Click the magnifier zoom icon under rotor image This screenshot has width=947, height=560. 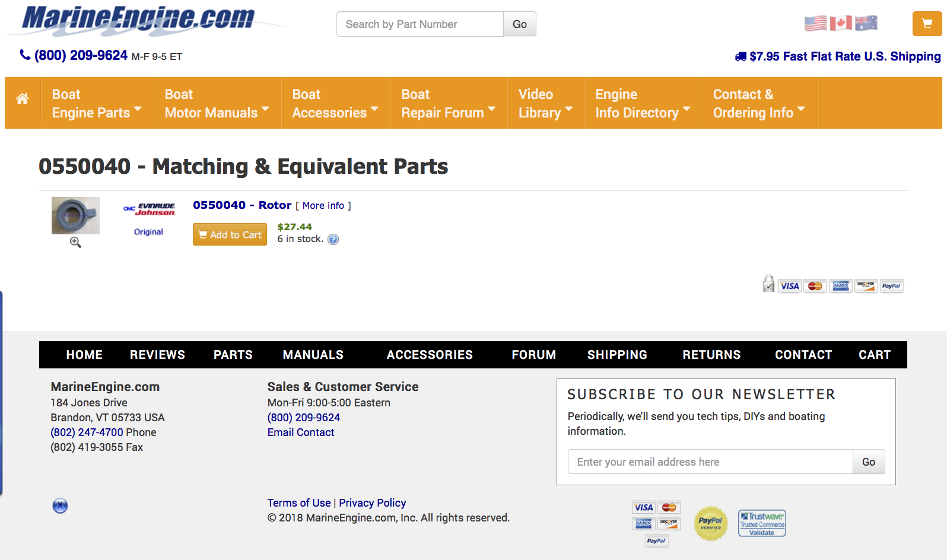point(75,242)
